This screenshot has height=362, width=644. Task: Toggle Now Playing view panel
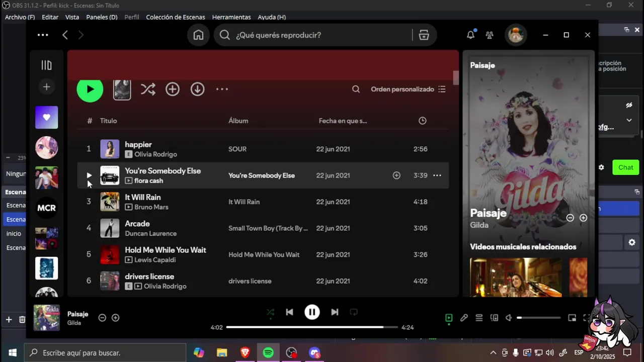coord(449,318)
